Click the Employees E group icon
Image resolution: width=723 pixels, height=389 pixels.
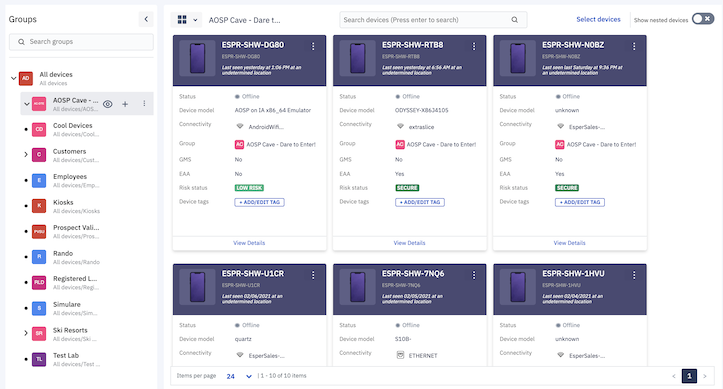pyautogui.click(x=39, y=180)
